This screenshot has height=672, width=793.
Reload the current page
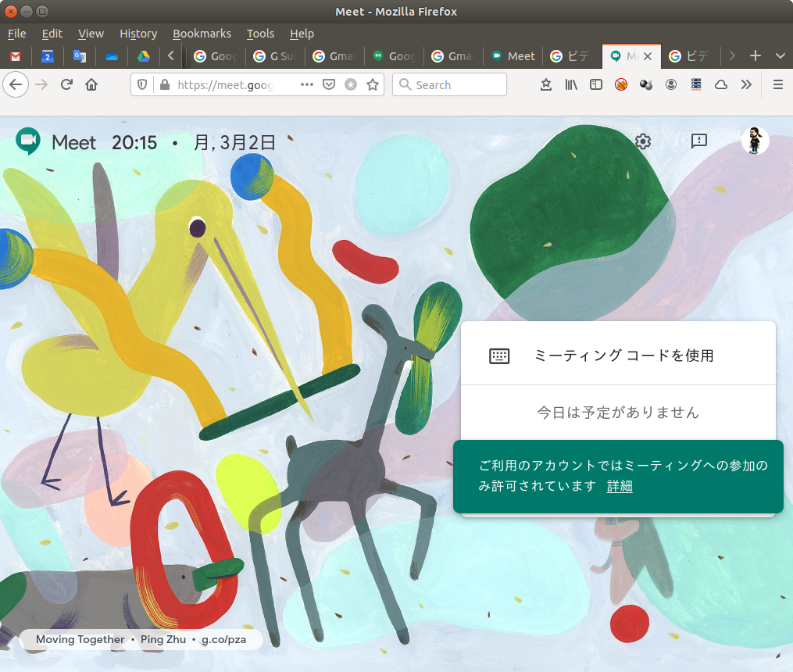pyautogui.click(x=66, y=84)
